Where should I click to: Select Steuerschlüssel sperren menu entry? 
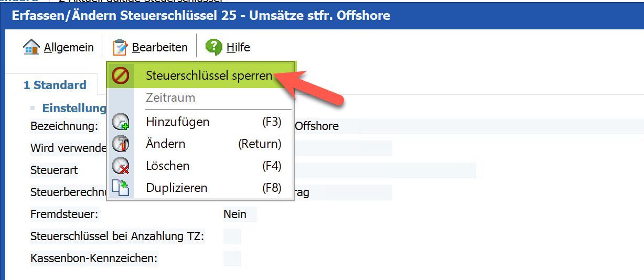click(209, 76)
